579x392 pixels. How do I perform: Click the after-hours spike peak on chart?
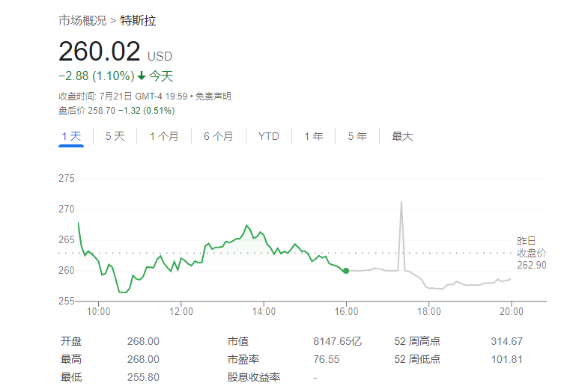401,203
